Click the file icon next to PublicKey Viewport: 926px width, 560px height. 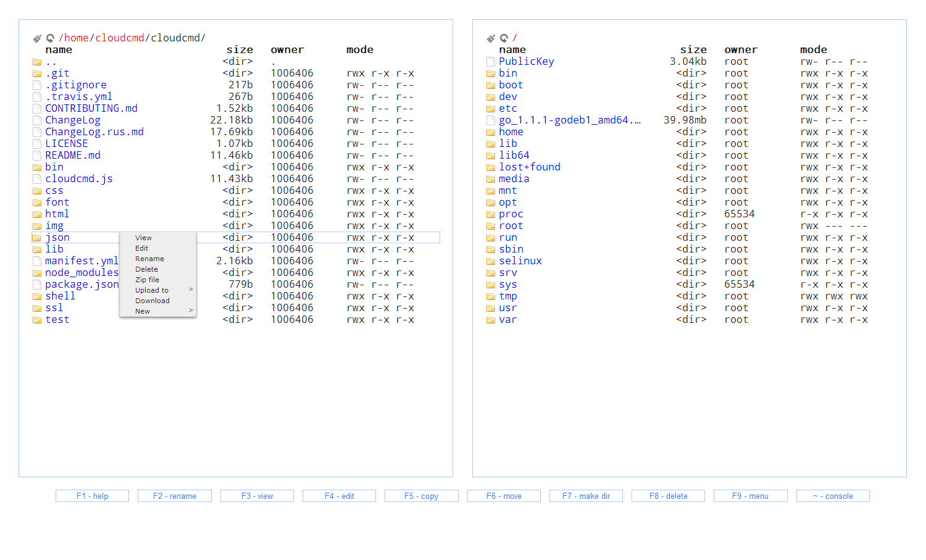tap(491, 62)
